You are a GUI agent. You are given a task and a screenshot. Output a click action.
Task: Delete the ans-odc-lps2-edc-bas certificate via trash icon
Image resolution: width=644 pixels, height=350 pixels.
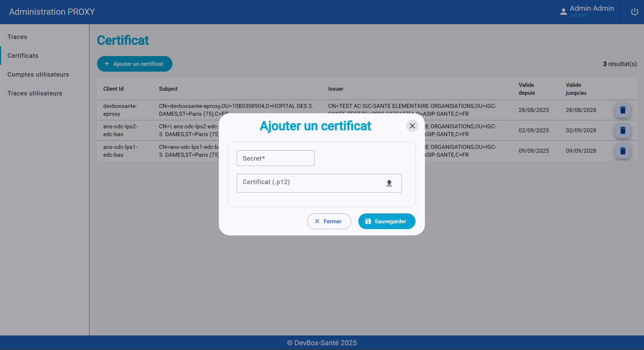622,130
